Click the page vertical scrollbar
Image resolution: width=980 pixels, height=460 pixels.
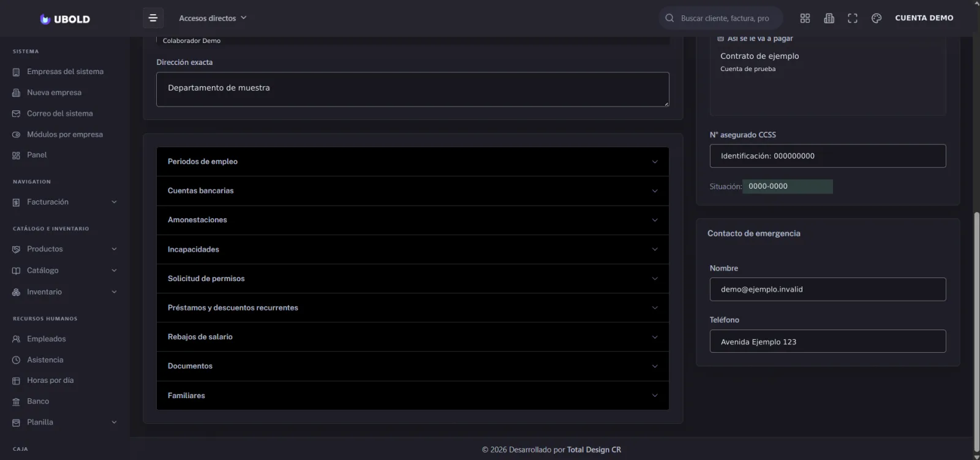click(x=976, y=331)
